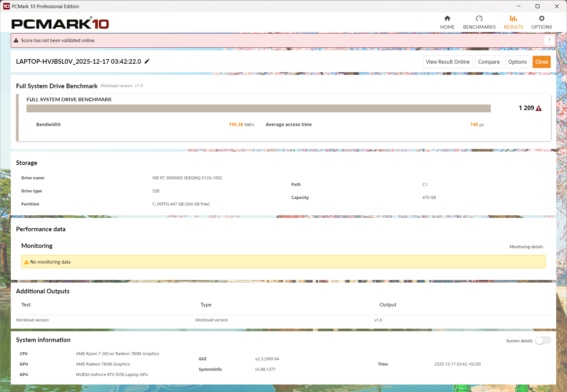Click partition value C: (NTFS) 447 GB
The image size is (567, 392).
pos(181,204)
